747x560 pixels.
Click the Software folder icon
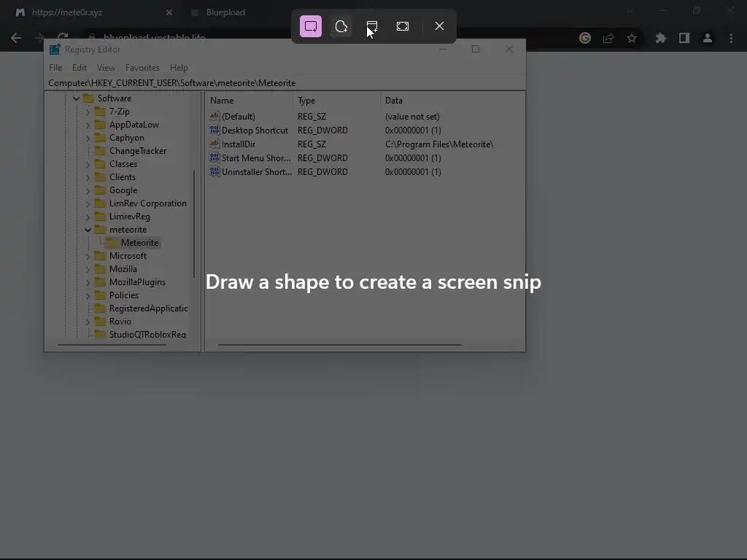pyautogui.click(x=88, y=98)
